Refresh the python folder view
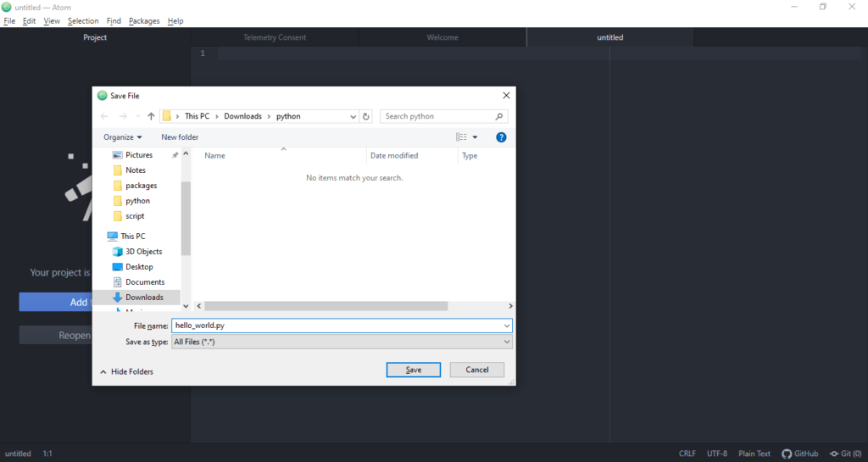 point(366,116)
